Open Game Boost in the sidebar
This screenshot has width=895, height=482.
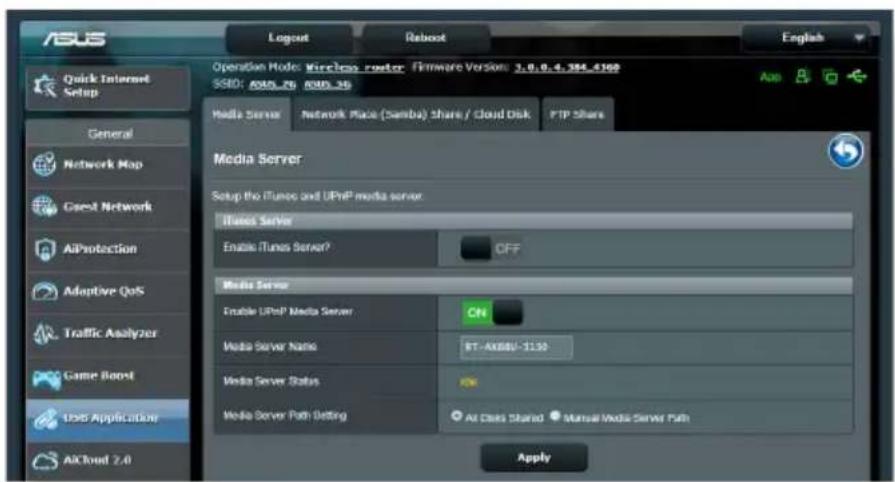pos(107,376)
